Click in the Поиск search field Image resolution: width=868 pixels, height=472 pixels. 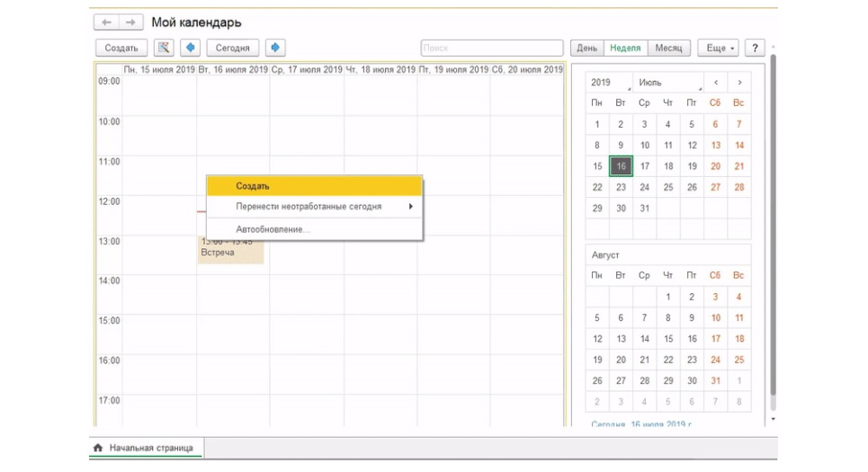click(x=491, y=48)
